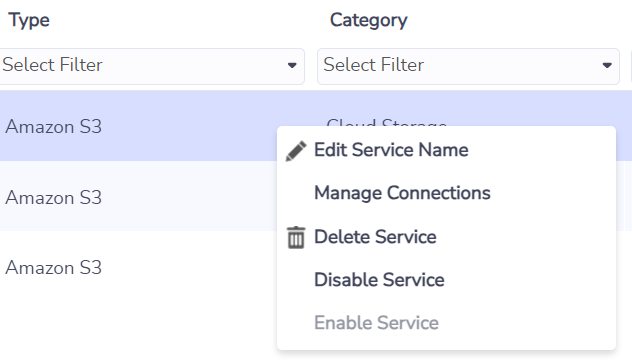Expand the Category filter caret arrow
The height and width of the screenshot is (363, 632).
click(x=607, y=65)
